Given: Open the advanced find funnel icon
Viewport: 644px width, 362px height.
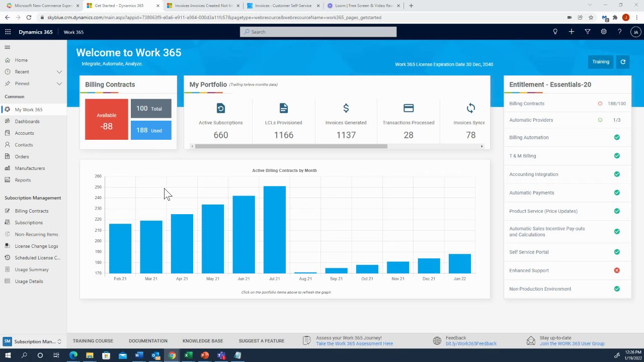Looking at the screenshot, I should tap(587, 32).
